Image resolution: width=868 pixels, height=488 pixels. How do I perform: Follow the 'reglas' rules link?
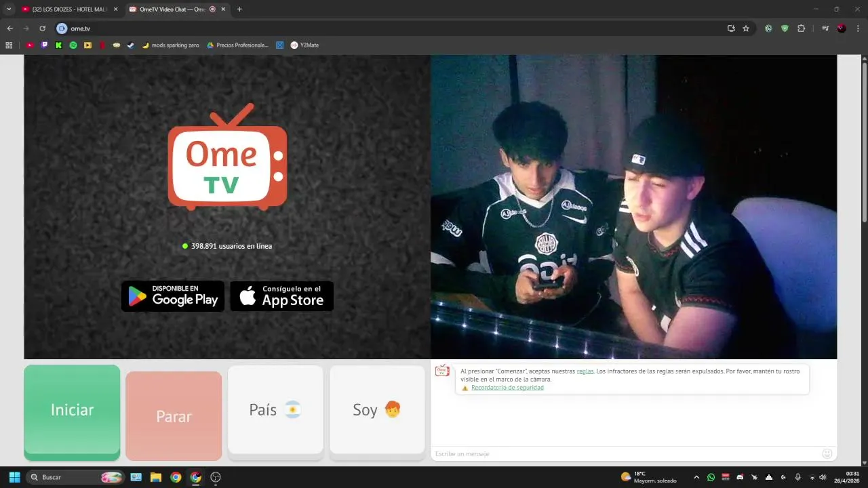[x=585, y=371]
